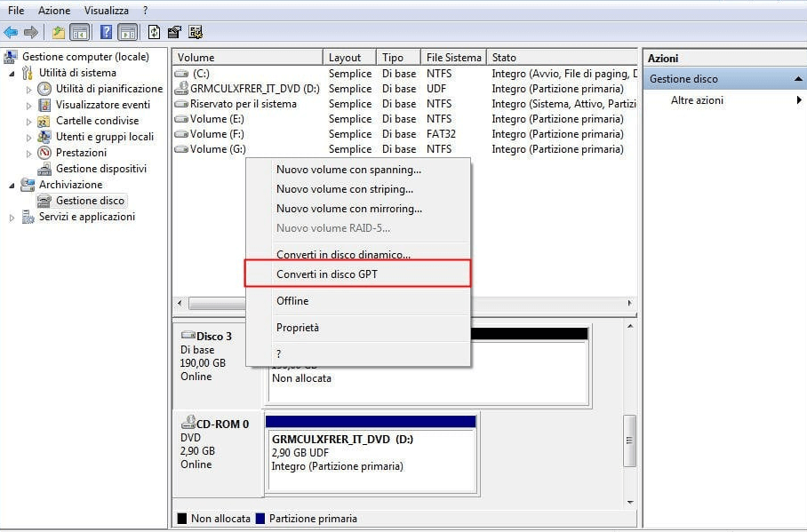
Task: Expand the Servizi e applicazioni node
Action: pyautogui.click(x=12, y=218)
